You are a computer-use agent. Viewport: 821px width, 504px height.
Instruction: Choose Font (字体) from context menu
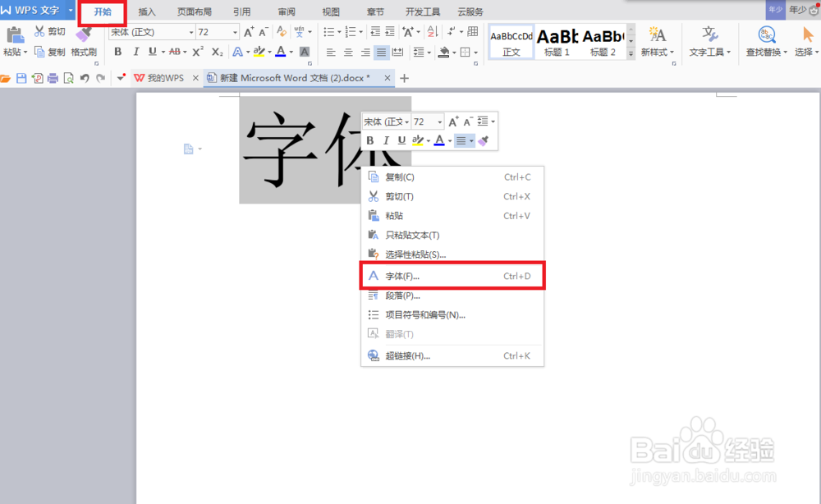tap(452, 276)
